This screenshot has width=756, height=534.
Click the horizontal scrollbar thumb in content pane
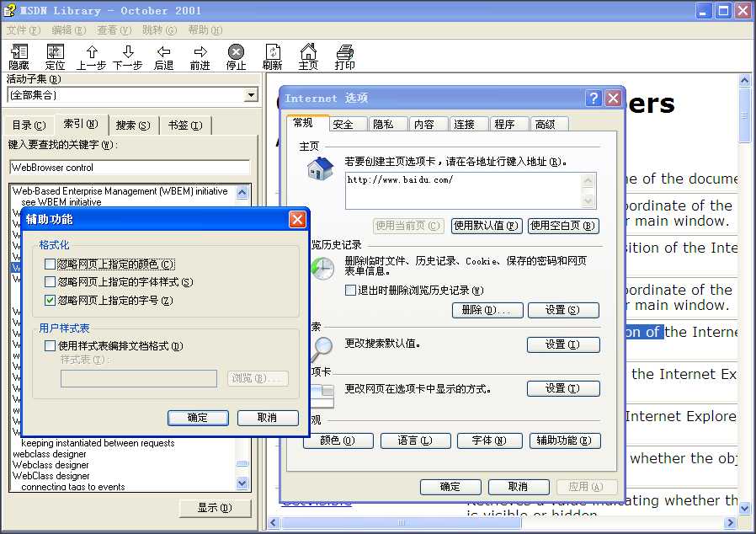401,522
